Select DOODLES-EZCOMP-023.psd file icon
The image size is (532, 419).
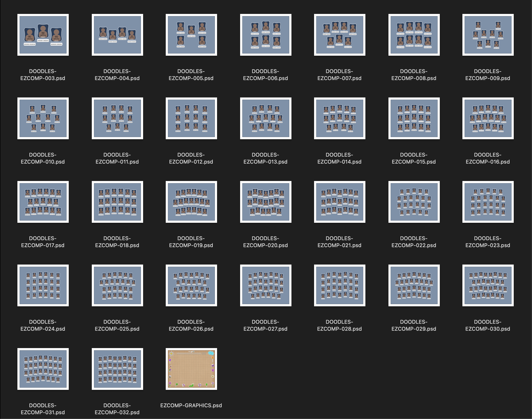pyautogui.click(x=488, y=202)
